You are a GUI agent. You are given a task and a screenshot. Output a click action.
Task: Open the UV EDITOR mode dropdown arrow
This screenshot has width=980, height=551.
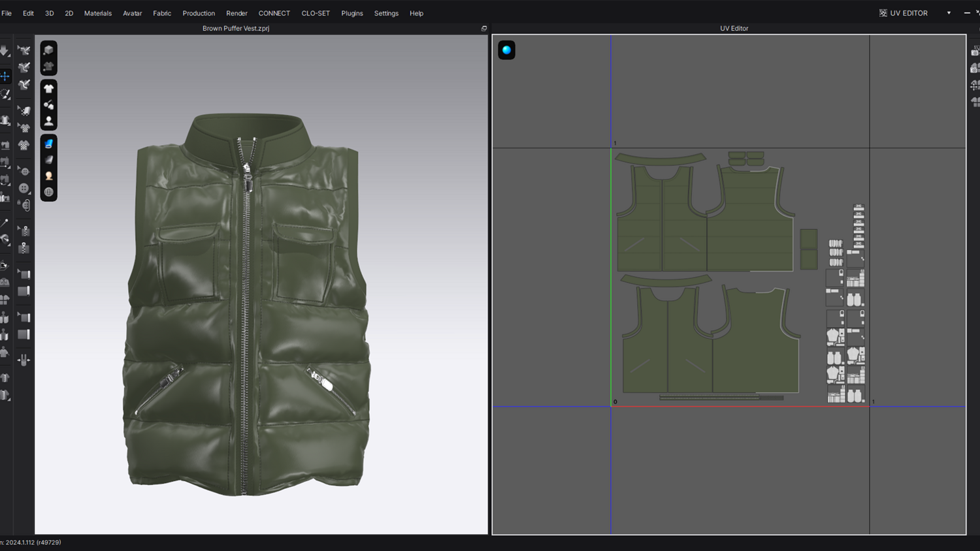coord(949,13)
